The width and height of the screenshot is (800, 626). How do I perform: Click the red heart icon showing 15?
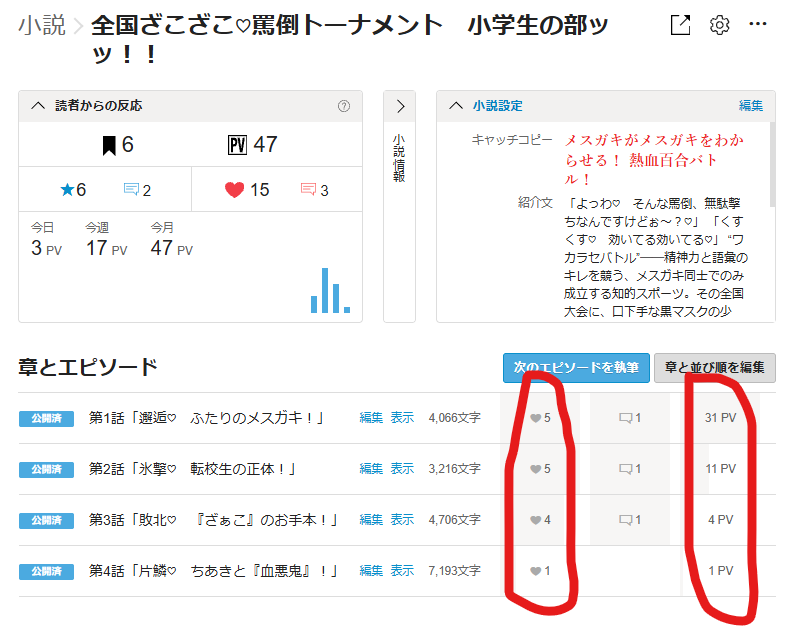pyautogui.click(x=234, y=190)
